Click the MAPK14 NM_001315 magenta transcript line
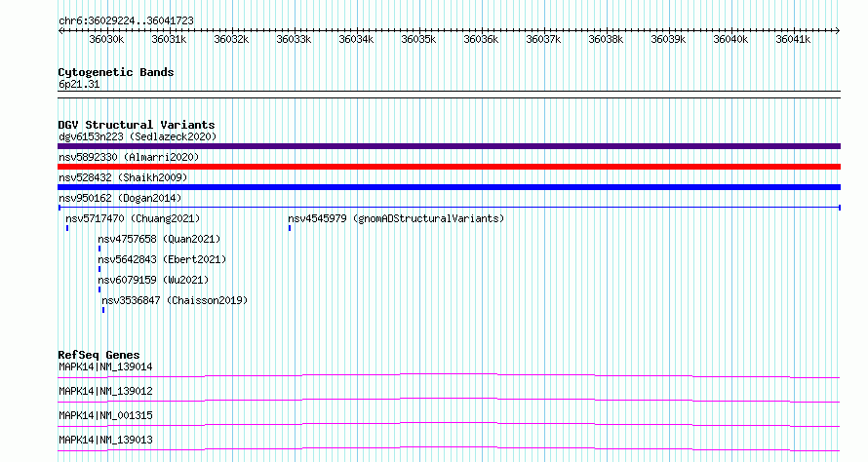The width and height of the screenshot is (868, 462). [449, 424]
